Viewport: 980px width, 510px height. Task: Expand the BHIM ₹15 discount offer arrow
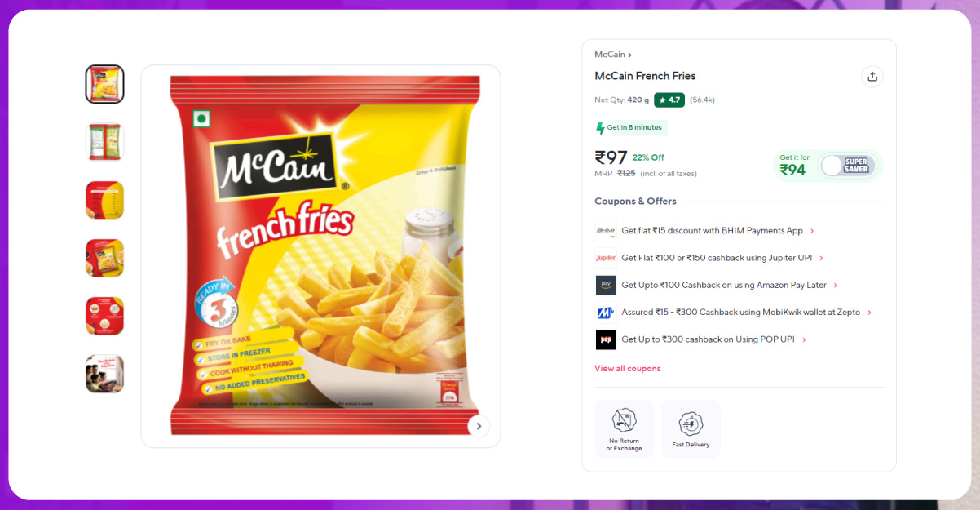coord(812,231)
